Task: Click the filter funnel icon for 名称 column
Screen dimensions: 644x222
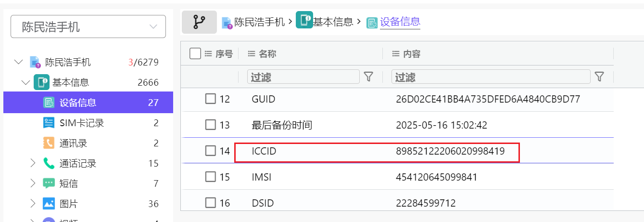Action: click(368, 77)
